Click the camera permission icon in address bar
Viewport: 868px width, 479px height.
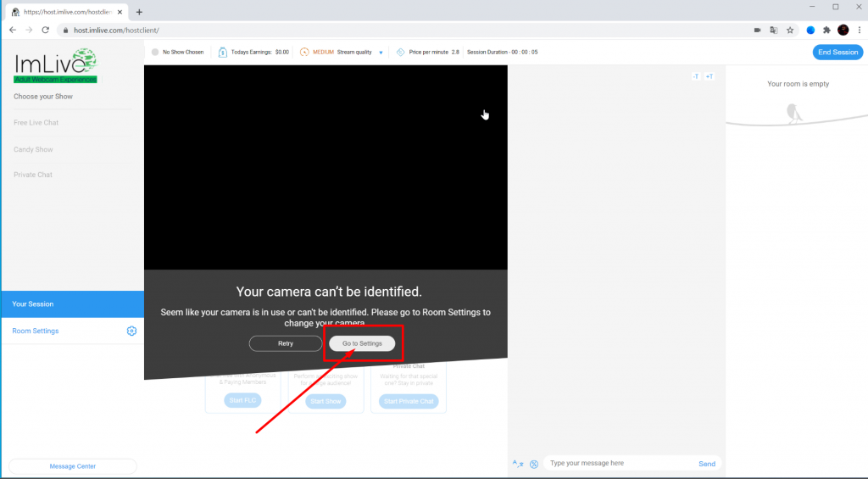(x=757, y=30)
